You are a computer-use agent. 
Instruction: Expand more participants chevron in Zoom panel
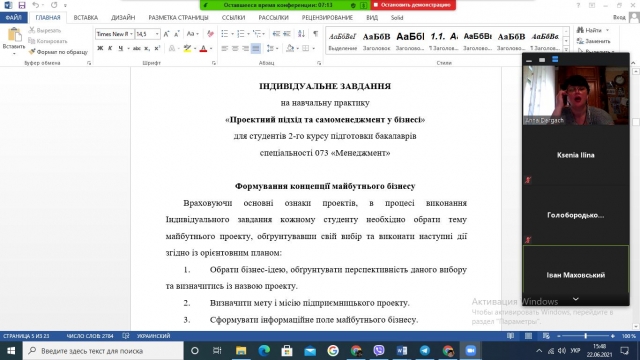[x=576, y=299]
